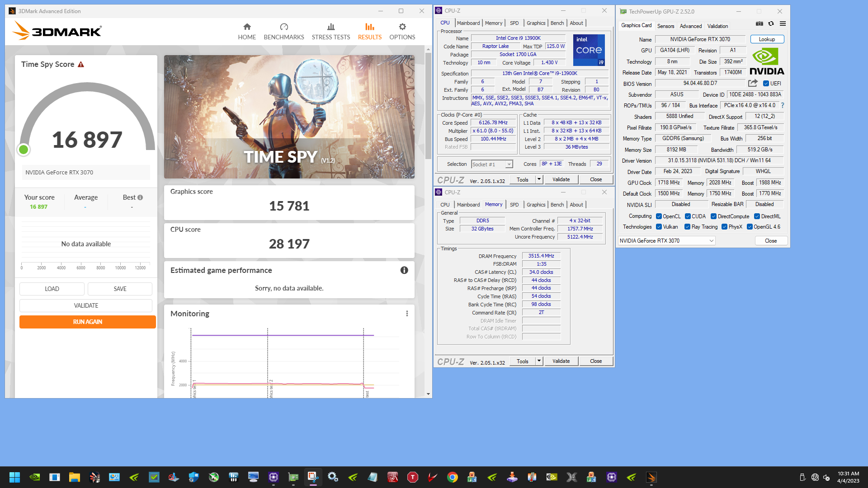This screenshot has height=488, width=868.
Task: Click the warning triangle beside Time Spy Score
Action: coord(81,65)
